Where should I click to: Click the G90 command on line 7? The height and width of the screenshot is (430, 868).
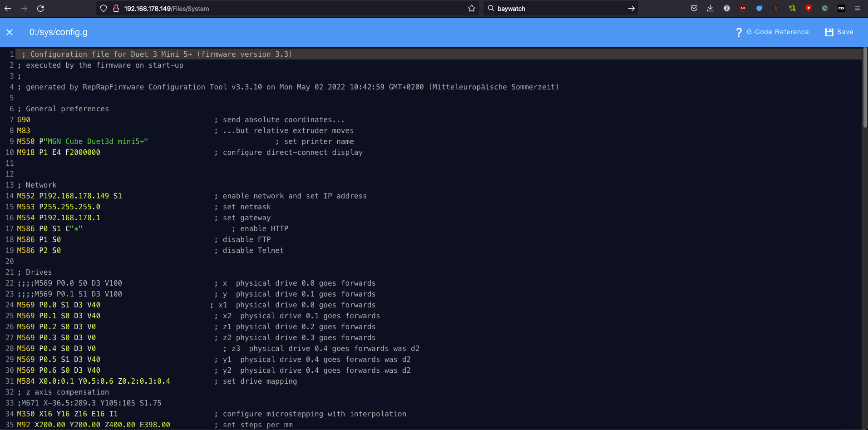coord(24,120)
